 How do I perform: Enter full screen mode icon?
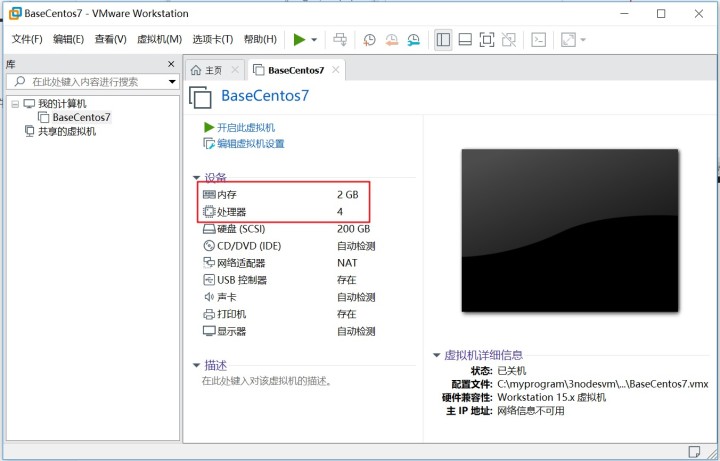click(487, 40)
